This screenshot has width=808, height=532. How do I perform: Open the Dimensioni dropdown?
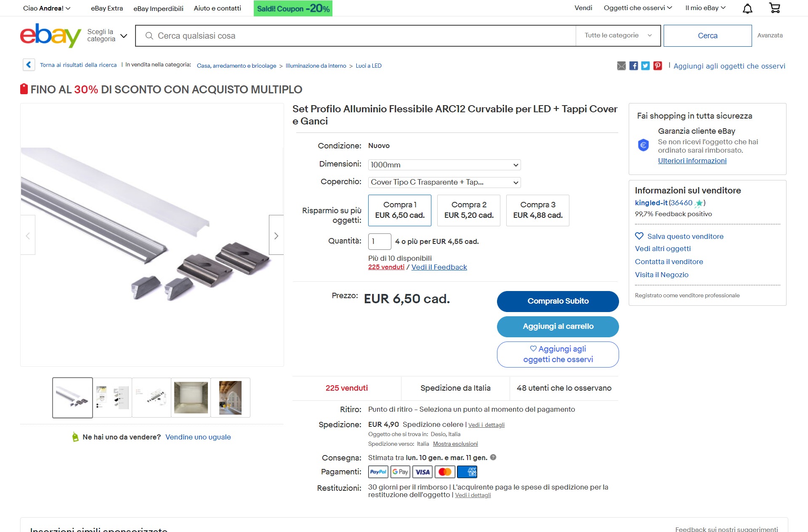[444, 165]
